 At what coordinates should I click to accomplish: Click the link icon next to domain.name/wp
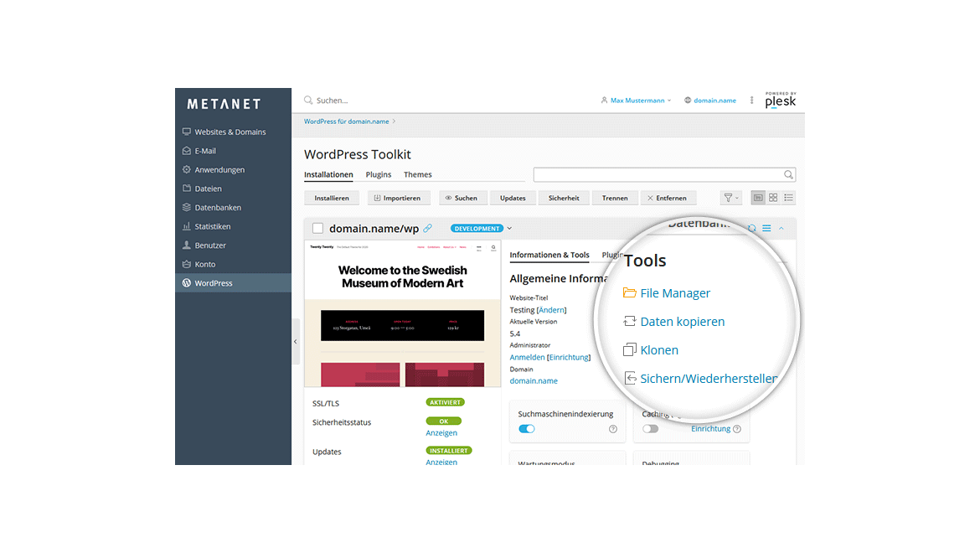[x=427, y=229]
